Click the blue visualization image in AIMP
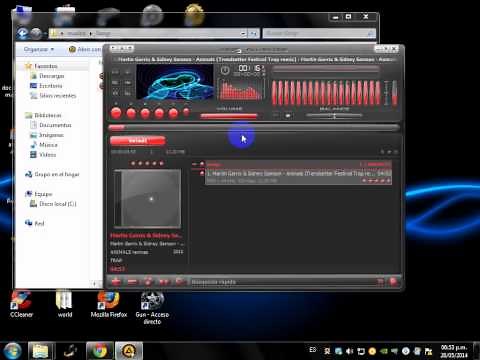The image size is (480, 360). click(175, 82)
